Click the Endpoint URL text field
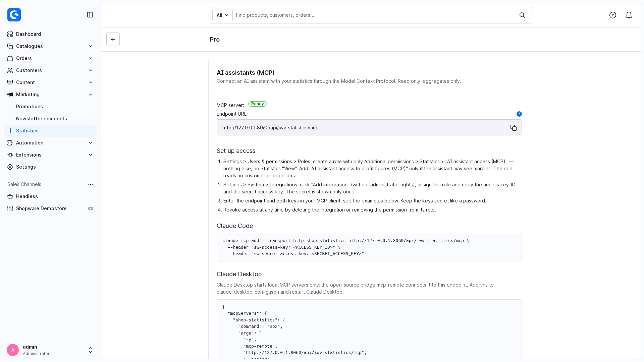The height and width of the screenshot is (362, 644). coord(361,128)
